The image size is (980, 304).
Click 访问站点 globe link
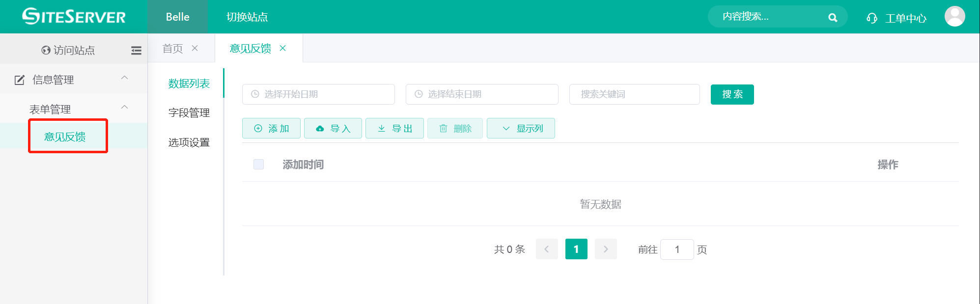(x=68, y=50)
